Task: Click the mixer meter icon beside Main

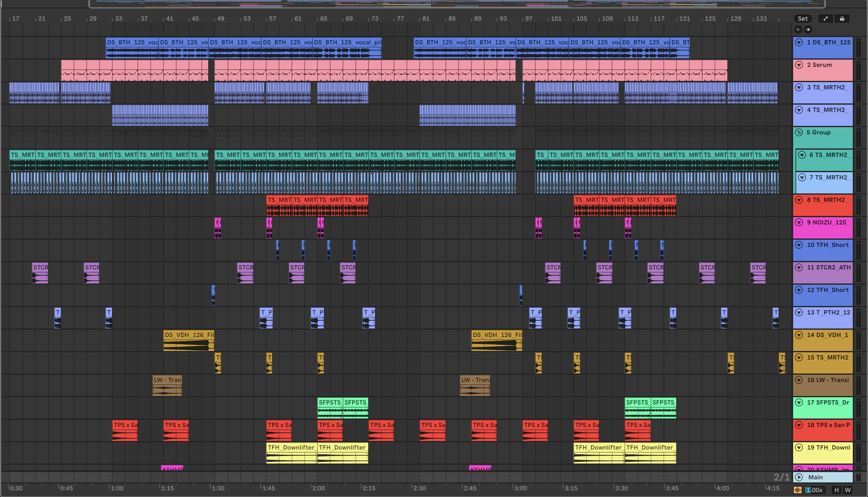Action: point(859,477)
